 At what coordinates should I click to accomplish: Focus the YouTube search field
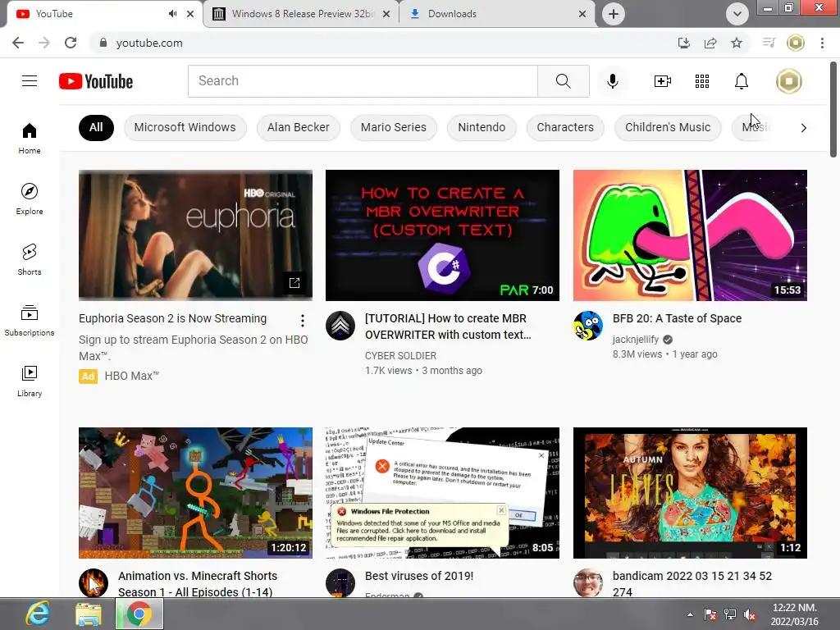click(x=363, y=81)
